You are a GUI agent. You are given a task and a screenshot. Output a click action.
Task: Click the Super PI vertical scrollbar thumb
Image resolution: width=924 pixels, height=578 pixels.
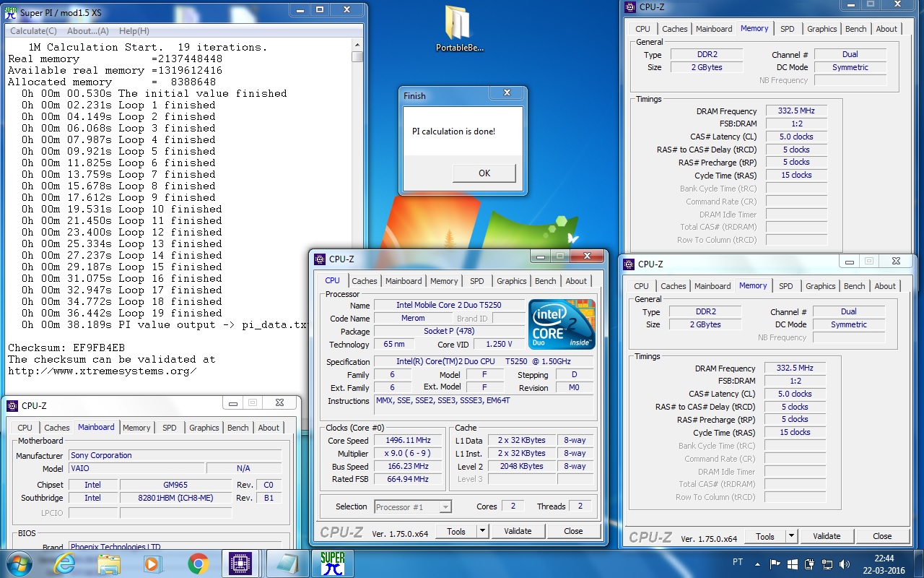357,57
